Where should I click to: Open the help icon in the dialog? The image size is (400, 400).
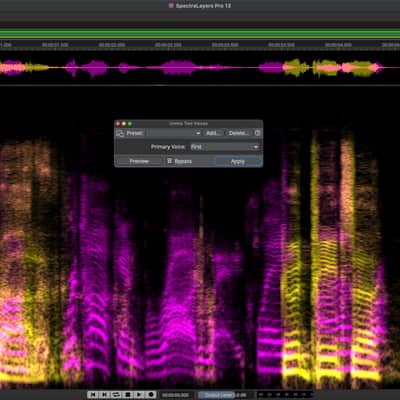257,133
